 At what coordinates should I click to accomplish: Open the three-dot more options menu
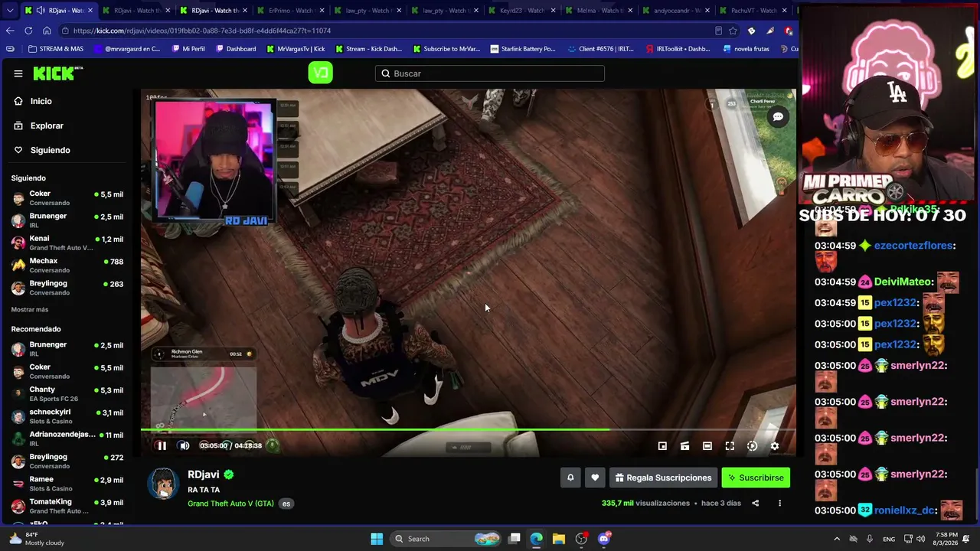779,503
